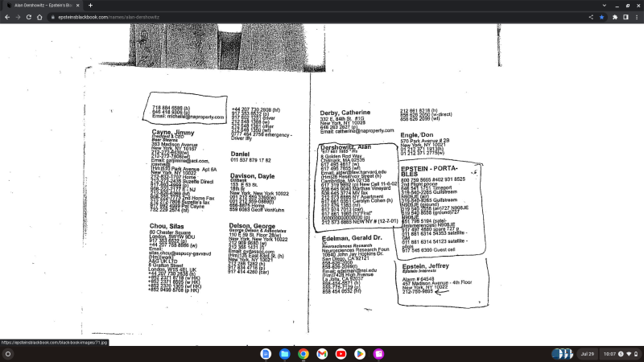
Task: Open the extensions puzzle icon
Action: pos(615,17)
